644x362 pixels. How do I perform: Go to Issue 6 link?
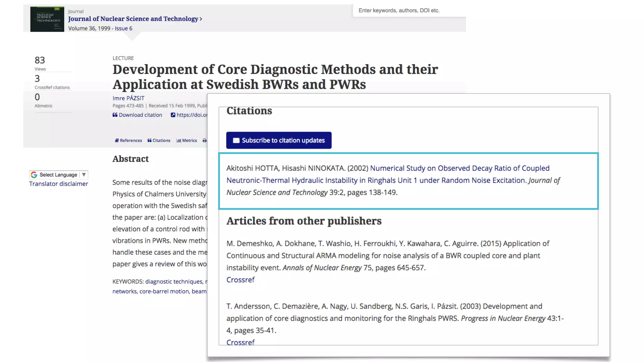(123, 28)
